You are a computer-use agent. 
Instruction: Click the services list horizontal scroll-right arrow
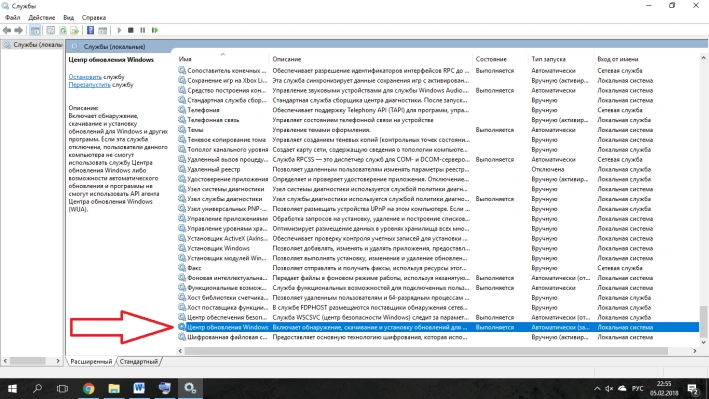[695, 351]
